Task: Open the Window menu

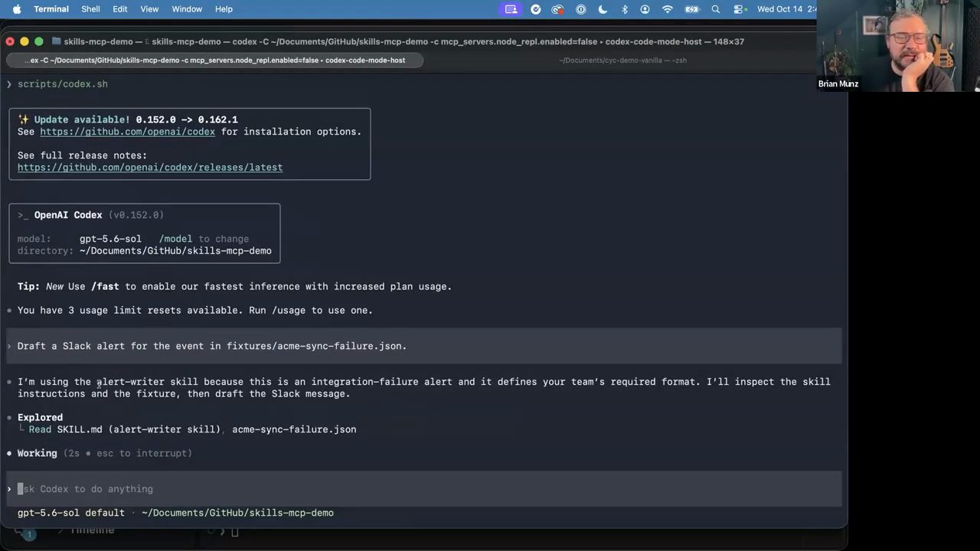Action: (187, 9)
